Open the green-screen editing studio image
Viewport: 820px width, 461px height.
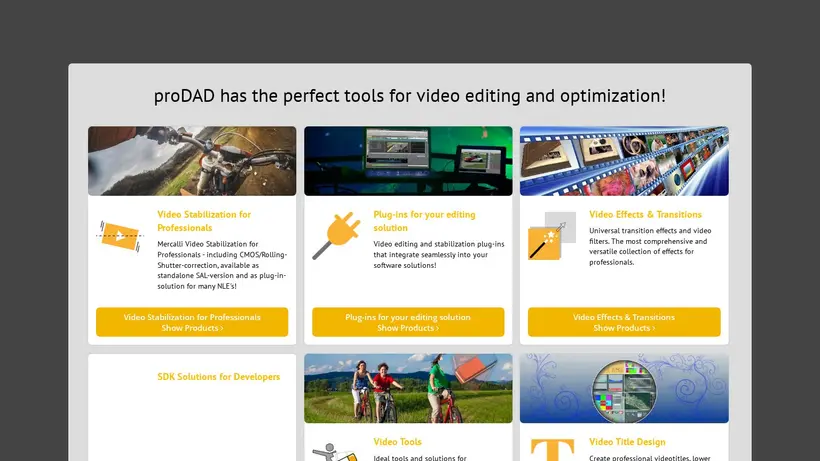[408, 161]
